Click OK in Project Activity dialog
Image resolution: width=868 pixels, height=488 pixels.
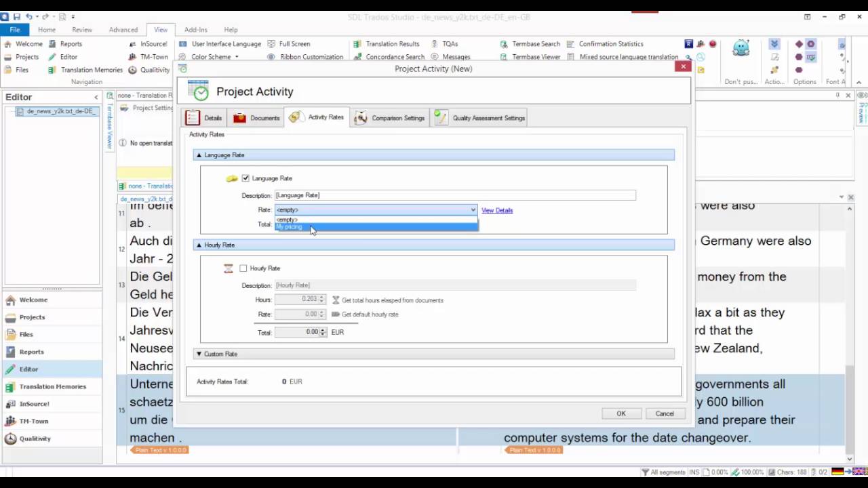(x=621, y=413)
